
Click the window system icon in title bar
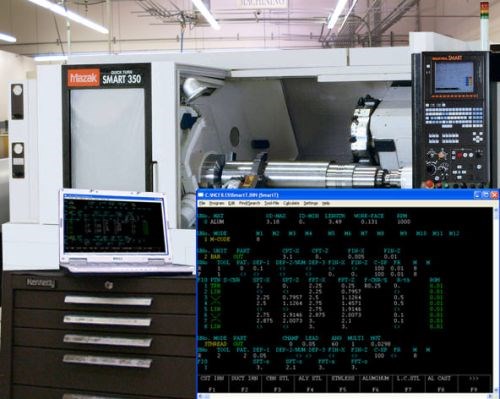[x=201, y=195]
